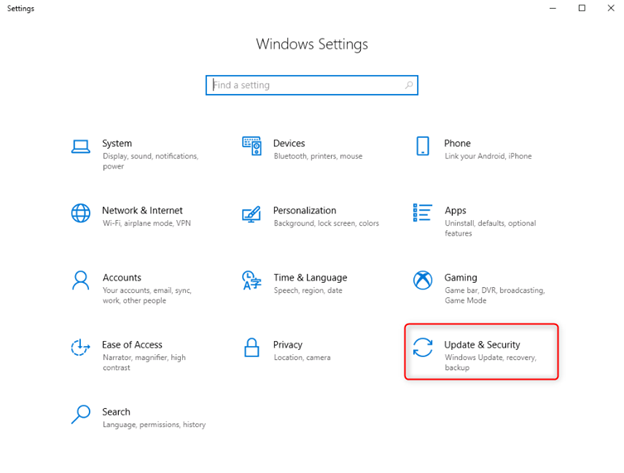Click 'Background, lock screen, colors' text

point(326,224)
